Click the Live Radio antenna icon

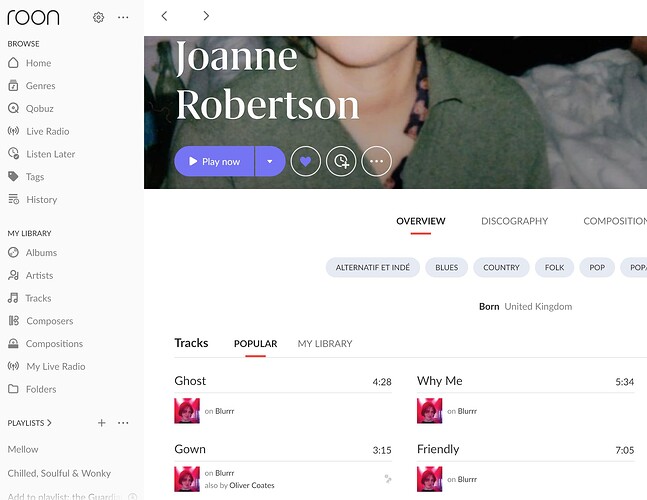point(13,131)
